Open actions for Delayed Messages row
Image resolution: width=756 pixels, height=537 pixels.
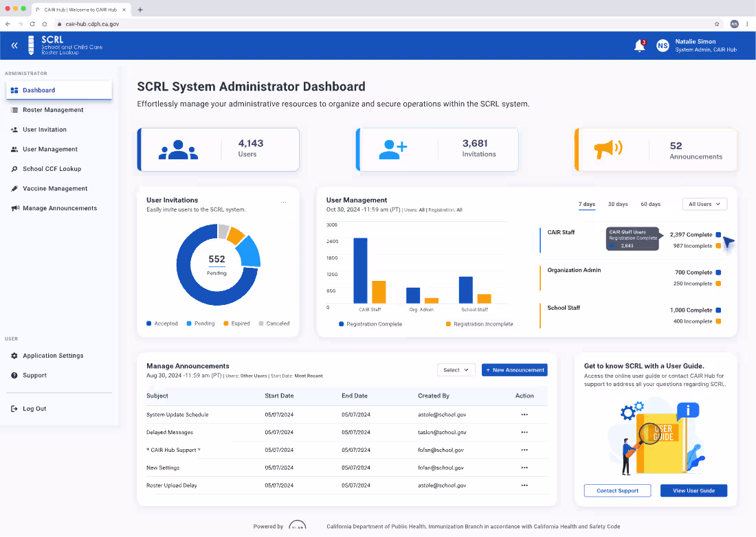(x=524, y=433)
